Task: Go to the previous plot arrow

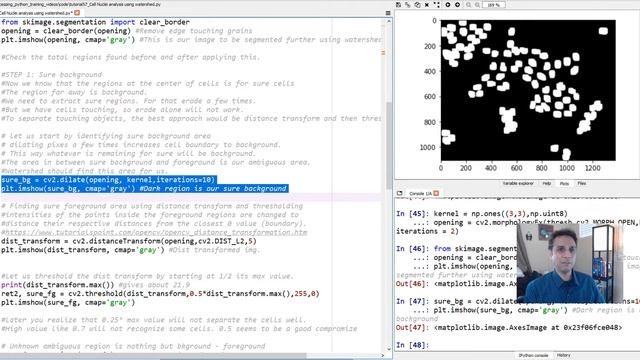Action: tap(448, 4)
